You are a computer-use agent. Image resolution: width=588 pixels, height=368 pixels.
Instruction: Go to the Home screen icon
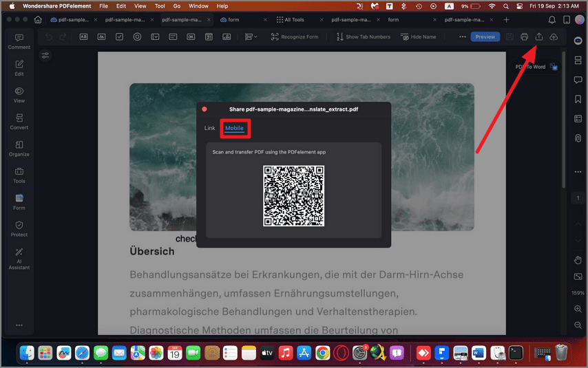coord(38,19)
